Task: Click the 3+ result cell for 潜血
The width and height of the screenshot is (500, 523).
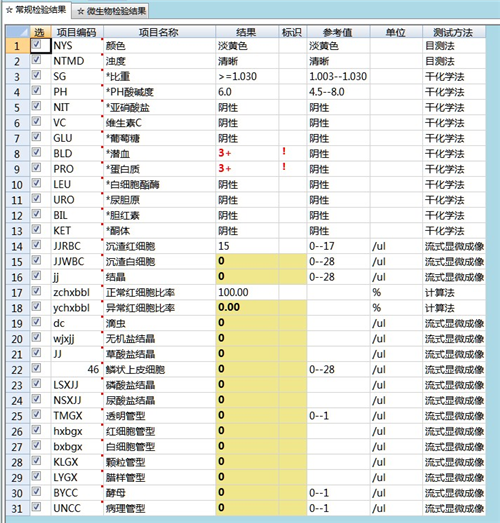Action: 247,153
